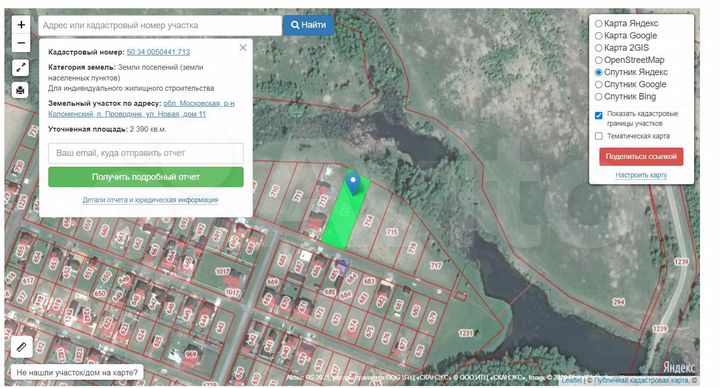Image resolution: width=720 pixels, height=388 pixels.
Task: Click the blue location marker pin
Action: [x=353, y=183]
